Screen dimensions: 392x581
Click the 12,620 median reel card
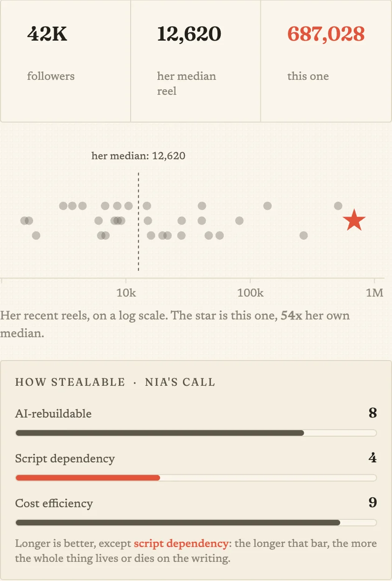coord(196,61)
